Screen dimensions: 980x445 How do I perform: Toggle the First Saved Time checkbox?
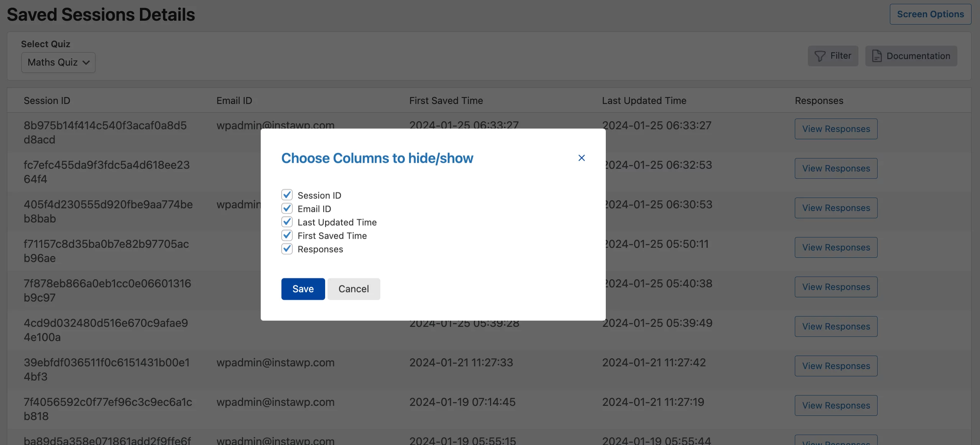click(x=287, y=235)
